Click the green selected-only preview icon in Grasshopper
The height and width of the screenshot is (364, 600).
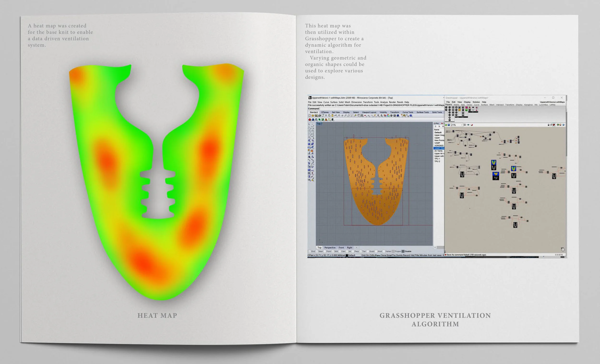558,125
